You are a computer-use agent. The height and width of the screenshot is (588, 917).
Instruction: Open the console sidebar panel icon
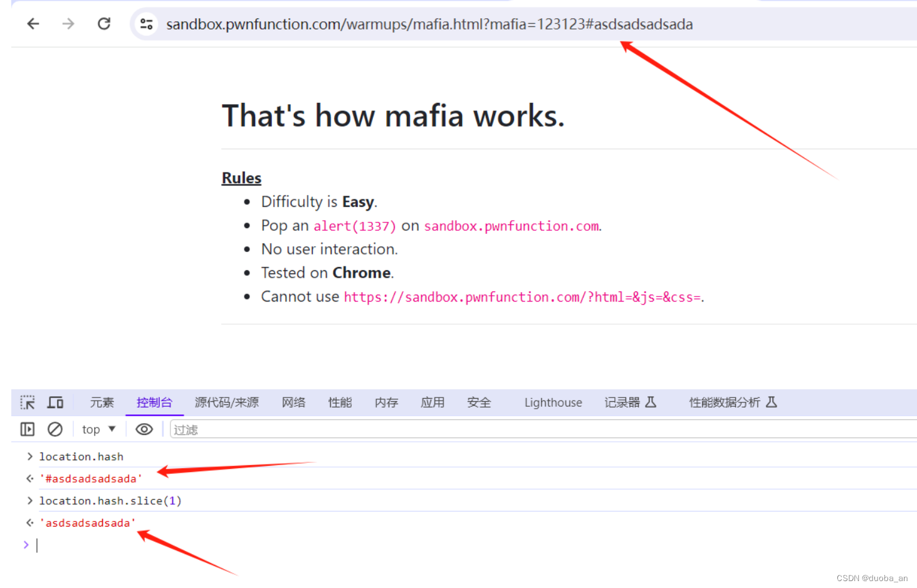(x=27, y=429)
